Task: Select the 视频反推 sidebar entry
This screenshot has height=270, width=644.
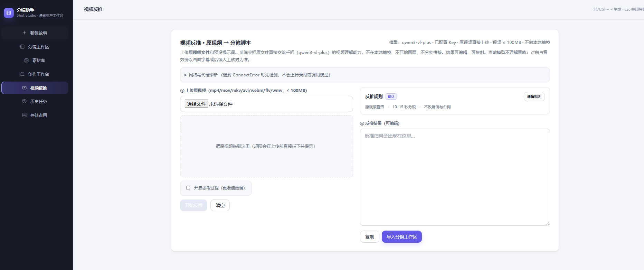Action: [x=35, y=88]
